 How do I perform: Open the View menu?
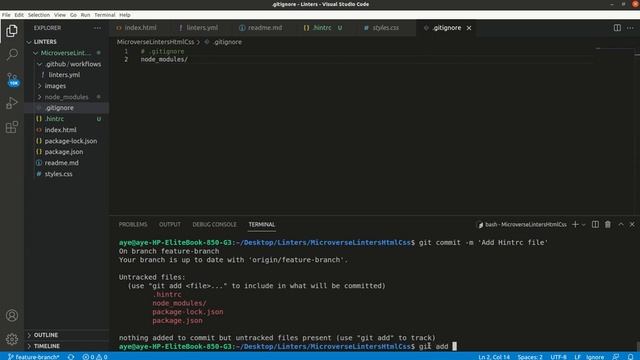point(60,15)
